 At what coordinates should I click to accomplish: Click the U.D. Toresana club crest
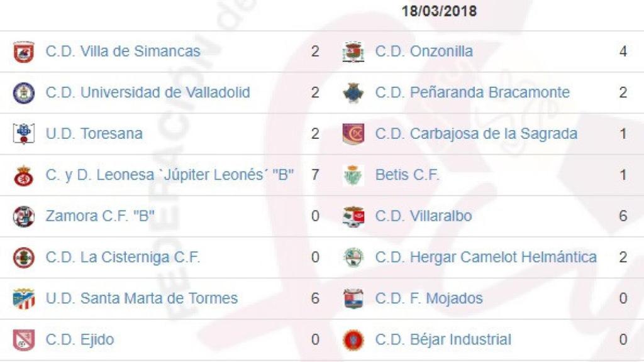[x=23, y=133]
